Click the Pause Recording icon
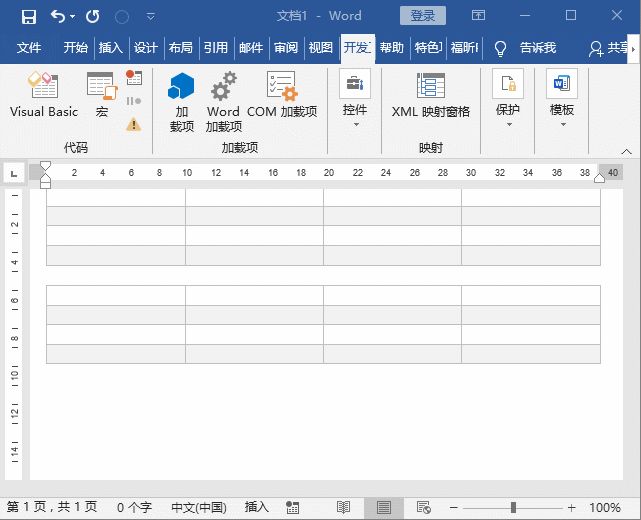 point(134,101)
